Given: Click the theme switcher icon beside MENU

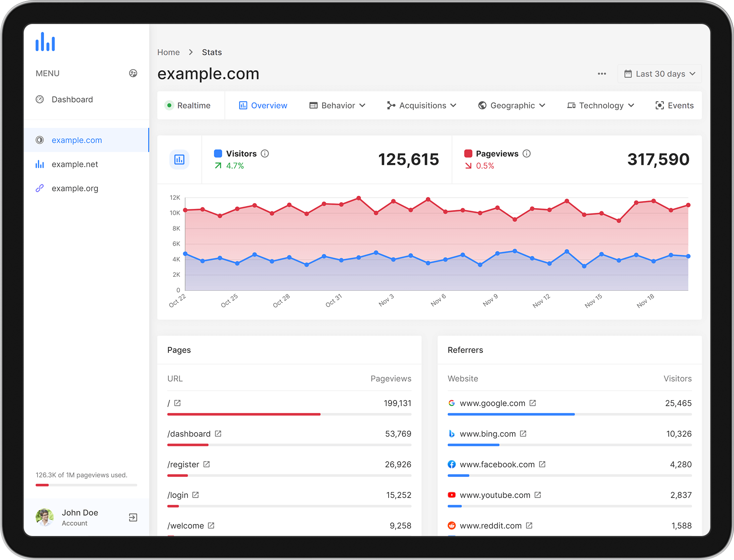Looking at the screenshot, I should click(133, 73).
